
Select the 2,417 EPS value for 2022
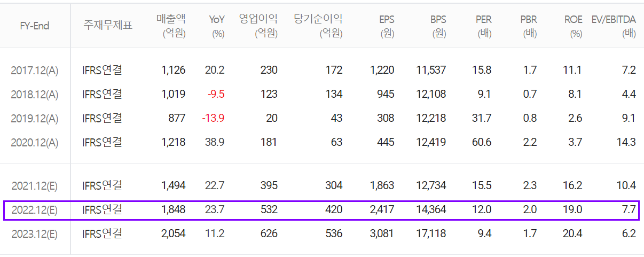coord(382,210)
